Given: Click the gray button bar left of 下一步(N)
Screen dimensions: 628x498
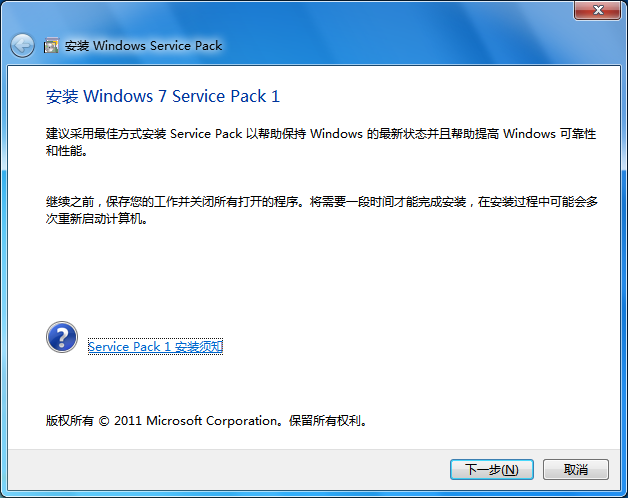Looking at the screenshot, I should coord(228,469).
